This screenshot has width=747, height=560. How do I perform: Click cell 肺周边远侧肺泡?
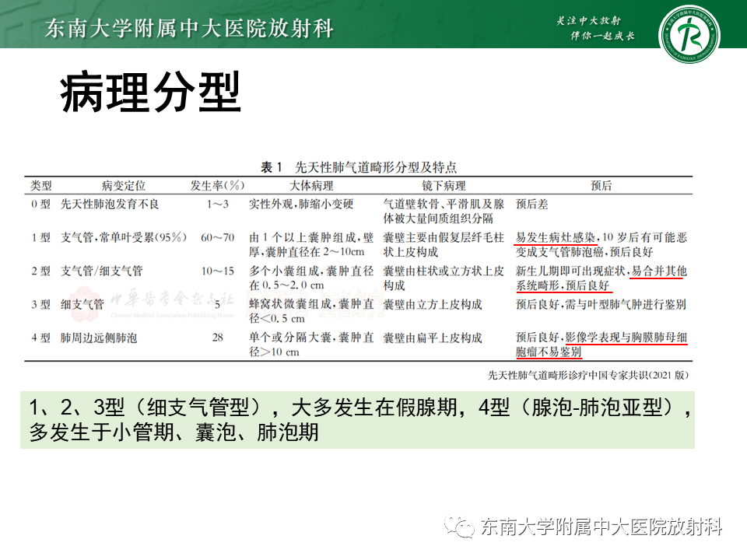coord(99,338)
